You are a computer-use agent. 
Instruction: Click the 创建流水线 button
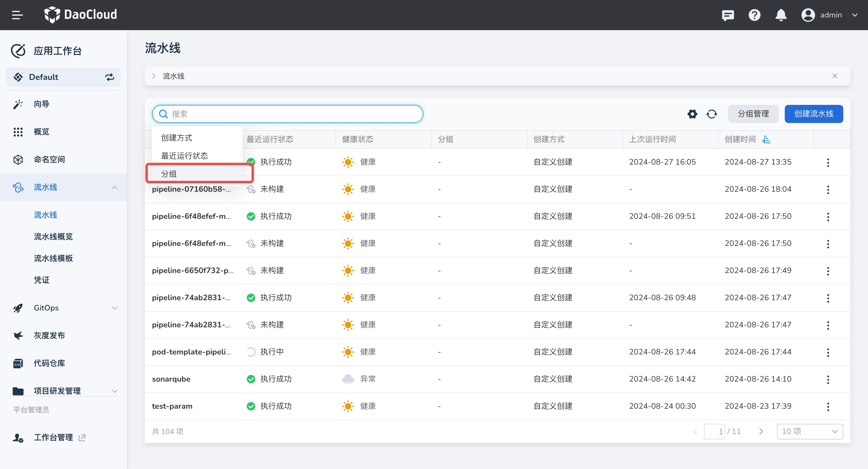813,114
